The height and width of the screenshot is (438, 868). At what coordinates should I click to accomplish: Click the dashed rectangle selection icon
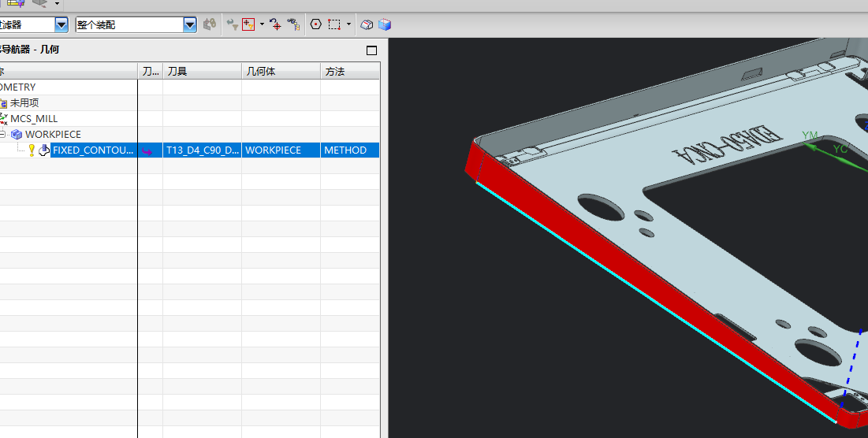tap(333, 24)
